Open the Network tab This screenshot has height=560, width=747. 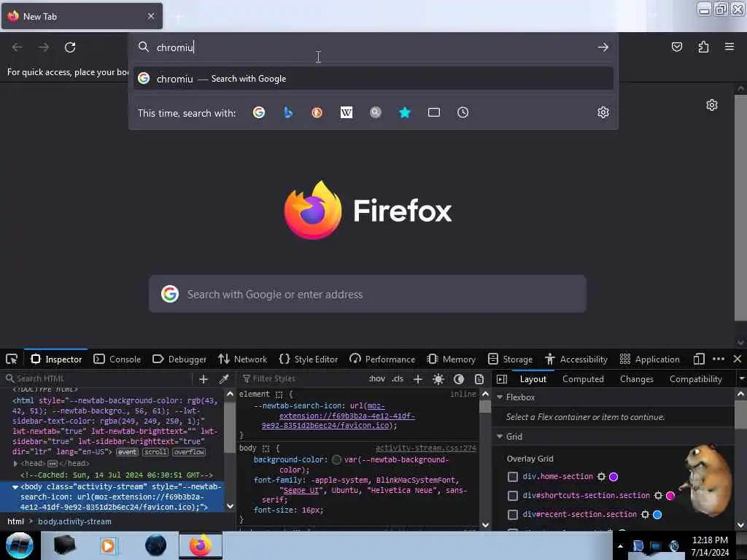242,359
